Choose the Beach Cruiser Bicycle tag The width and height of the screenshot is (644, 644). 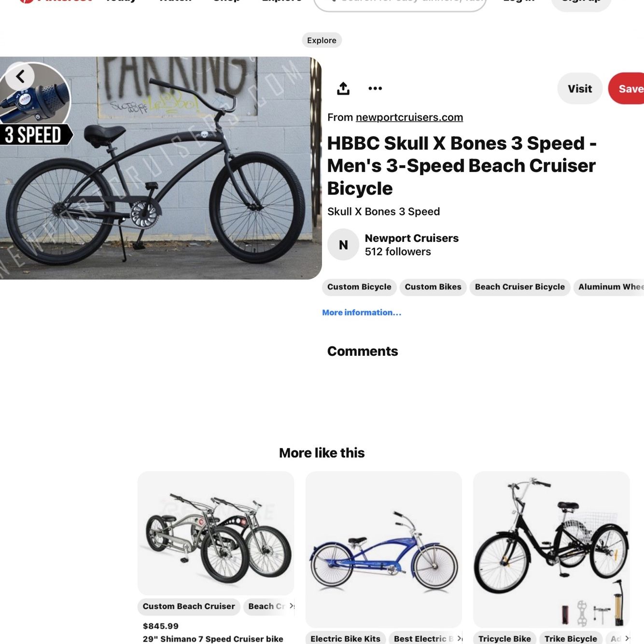[520, 287]
